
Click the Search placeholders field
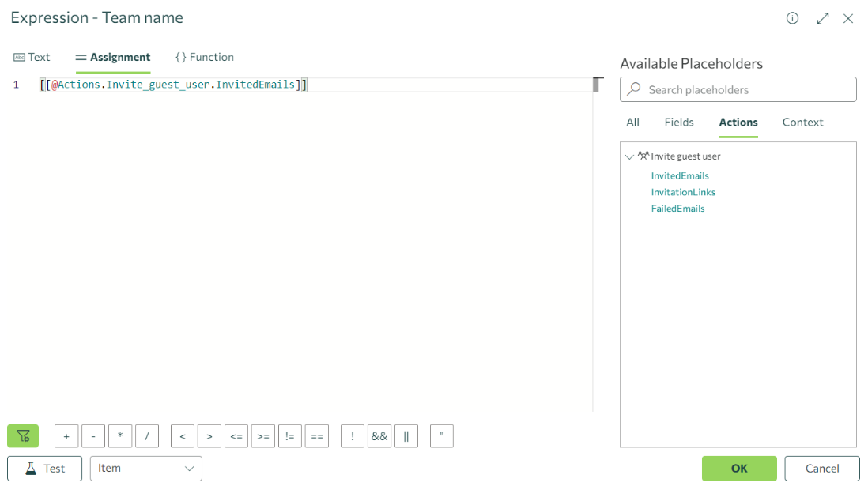[738, 89]
